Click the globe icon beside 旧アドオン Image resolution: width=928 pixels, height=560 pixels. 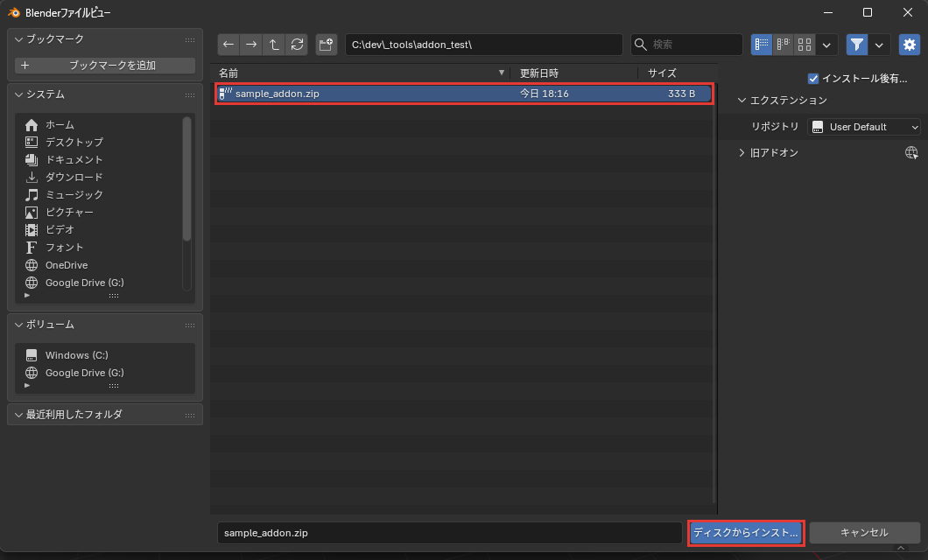coord(911,152)
